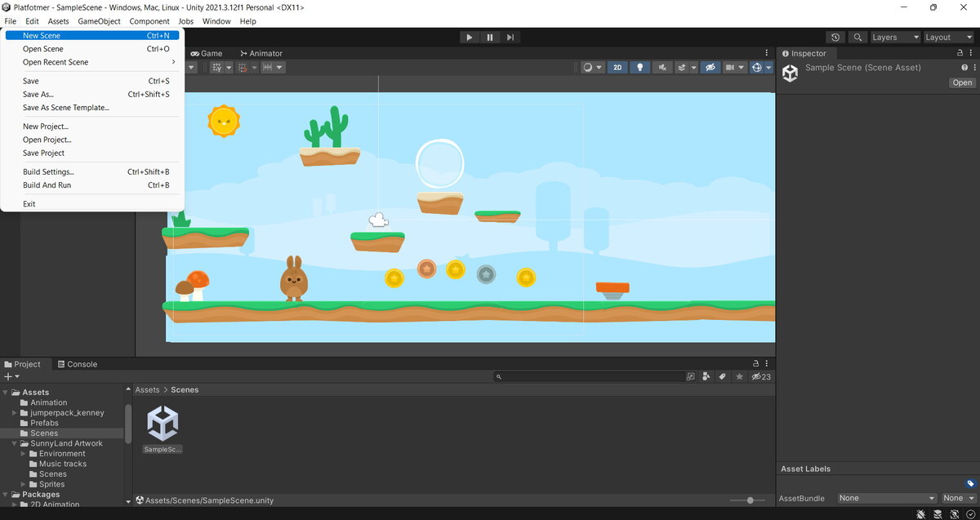The height and width of the screenshot is (520, 980).
Task: Toggle hidden packages eye showing 23
Action: 761,376
